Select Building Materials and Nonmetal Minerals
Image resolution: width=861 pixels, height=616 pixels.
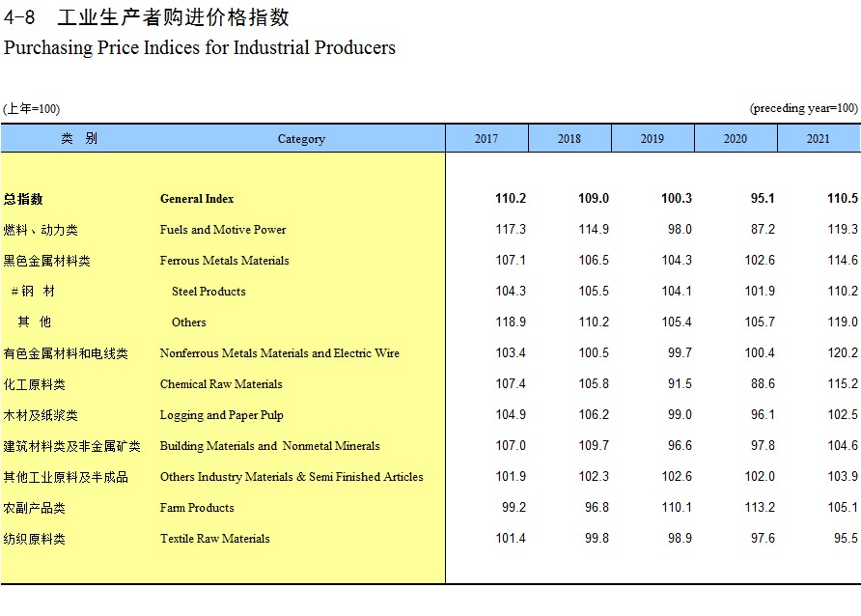269,446
